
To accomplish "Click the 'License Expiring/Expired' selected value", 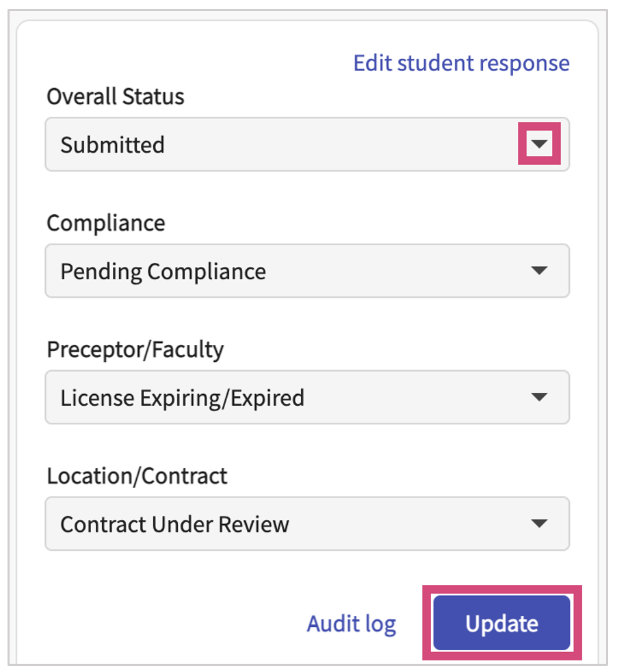I will pyautogui.click(x=182, y=398).
